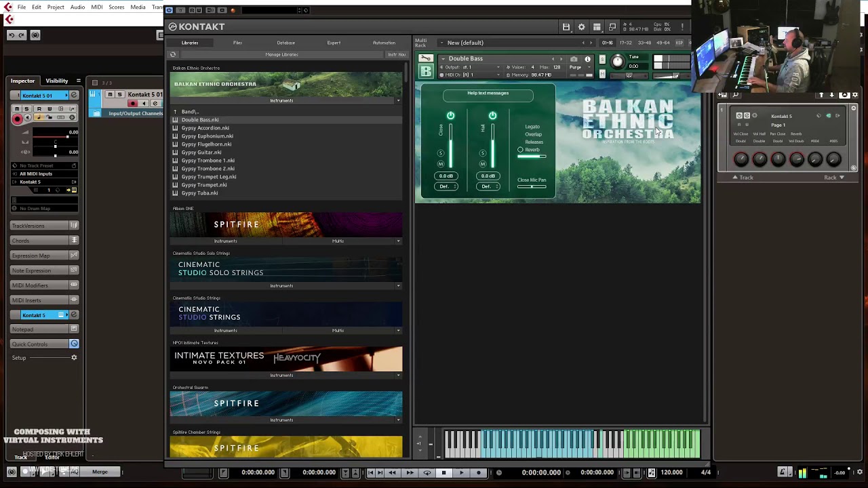The height and width of the screenshot is (488, 868).
Task: Adjust the Close Mic Pan slider
Action: (532, 186)
